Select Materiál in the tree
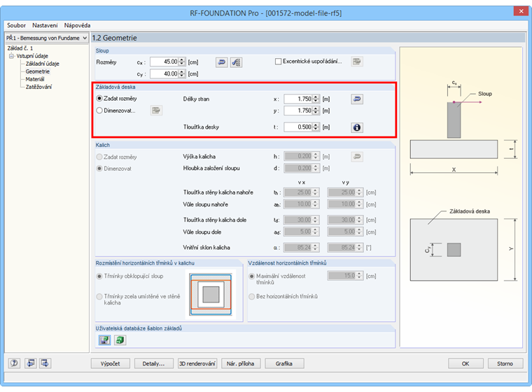 (x=35, y=79)
